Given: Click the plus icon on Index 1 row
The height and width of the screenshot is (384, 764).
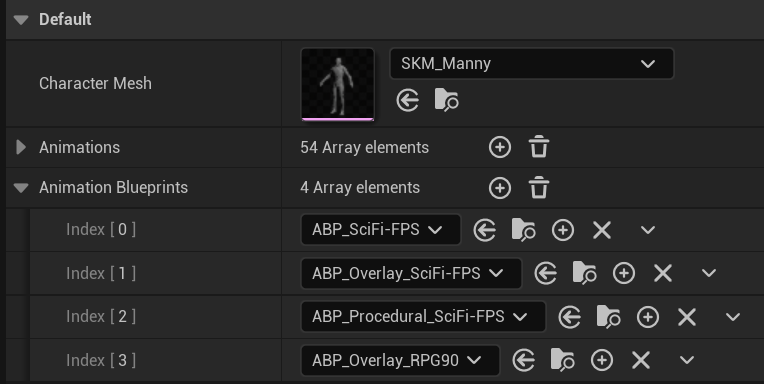Looking at the screenshot, I should pos(624,273).
